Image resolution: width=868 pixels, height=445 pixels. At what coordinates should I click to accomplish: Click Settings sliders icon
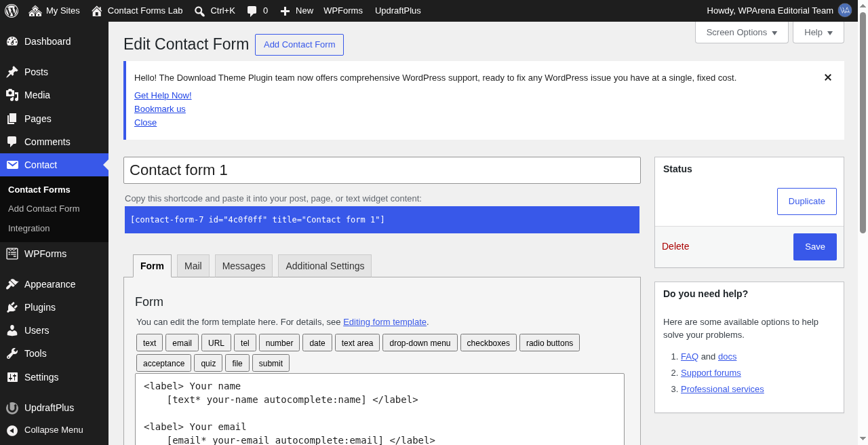pyautogui.click(x=12, y=377)
